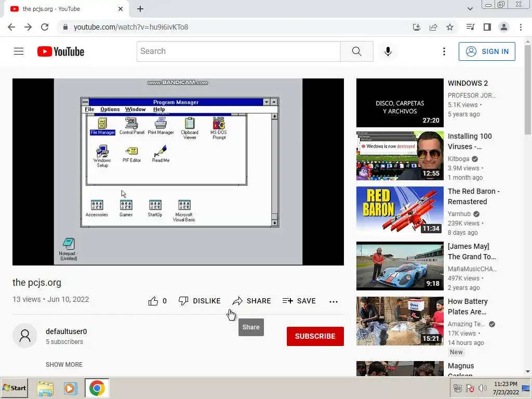Image resolution: width=532 pixels, height=399 pixels.
Task: Click the video player to pause playback
Action: point(178,171)
